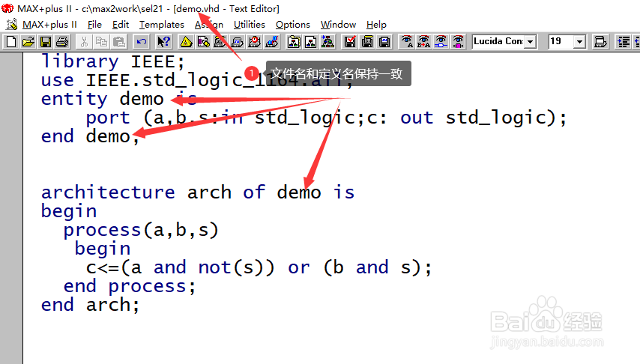Find node in design file icon

coord(441,42)
